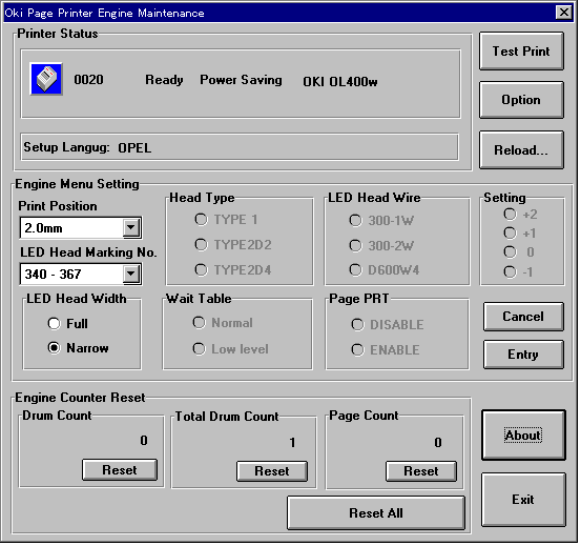Reset the Page Count counter
580x545 pixels.
coord(421,471)
